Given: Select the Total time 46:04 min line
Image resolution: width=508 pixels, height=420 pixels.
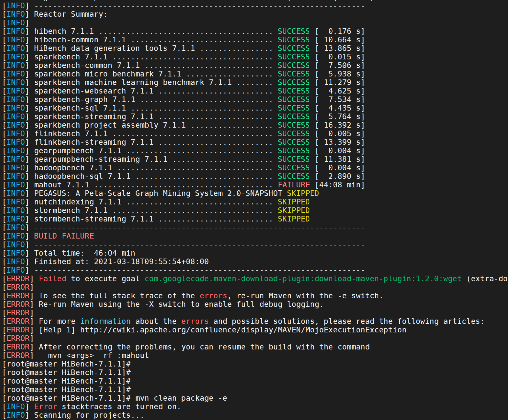Looking at the screenshot, I should coord(84,253).
